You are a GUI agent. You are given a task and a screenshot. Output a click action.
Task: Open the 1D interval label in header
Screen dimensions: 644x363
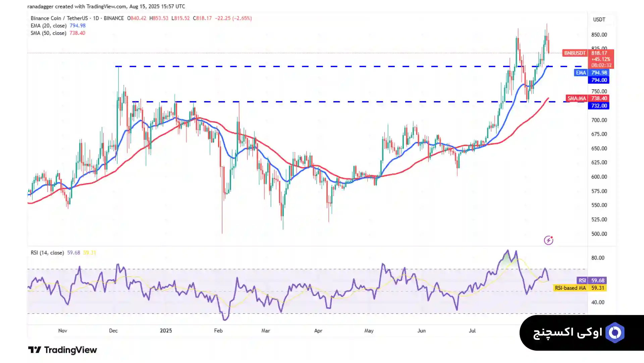(96, 18)
